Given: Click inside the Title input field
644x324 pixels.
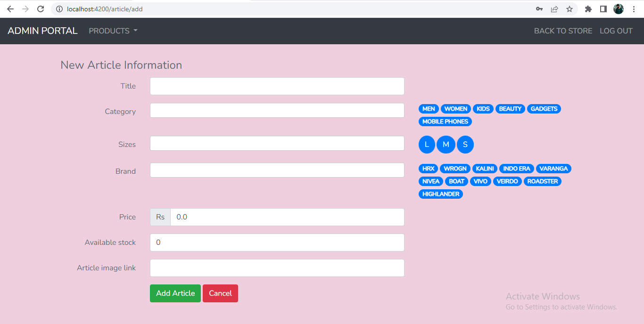Looking at the screenshot, I should (277, 86).
